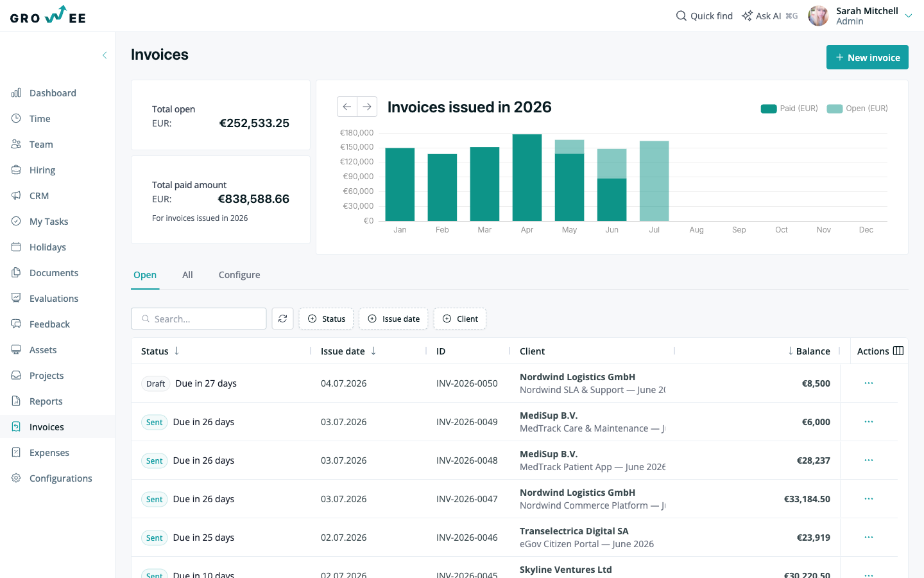Focus the invoice Search field
Screen dimensions: 924x578
click(x=199, y=319)
